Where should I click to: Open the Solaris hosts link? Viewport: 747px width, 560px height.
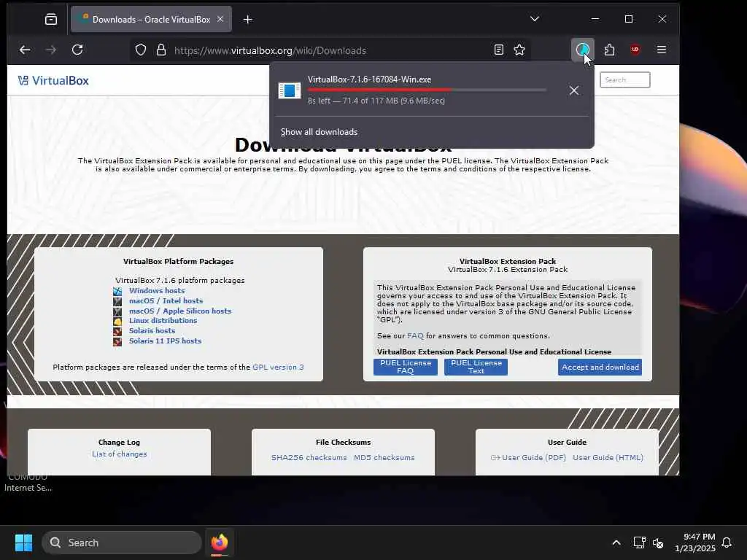point(152,330)
